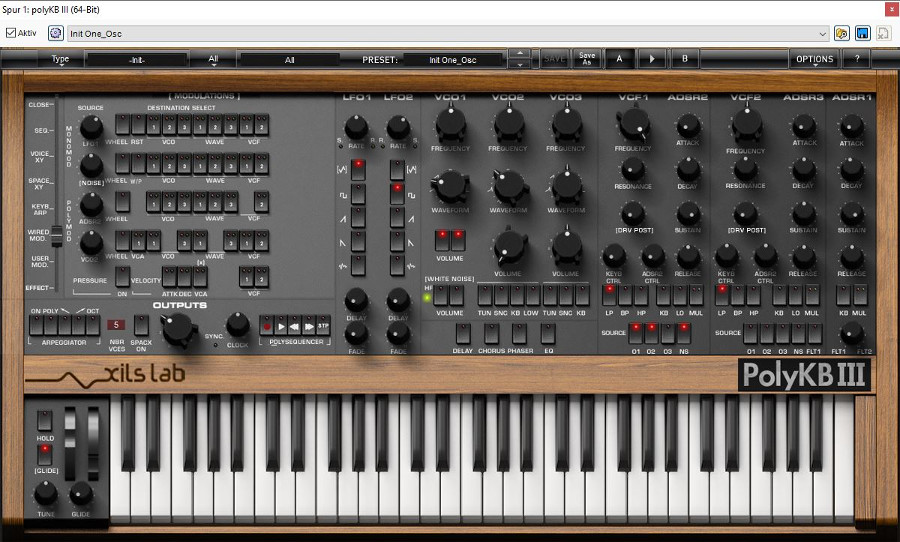Toggle VCF1 source O3 switch
This screenshot has width=900, height=542.
coord(668,334)
